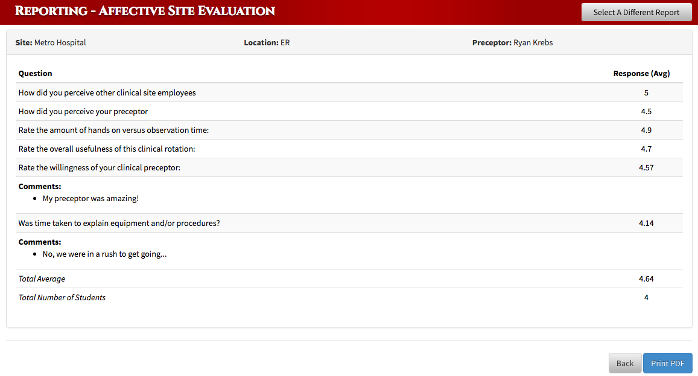
Task: Click the comment 'My preceptor was amazing!'
Action: click(90, 198)
